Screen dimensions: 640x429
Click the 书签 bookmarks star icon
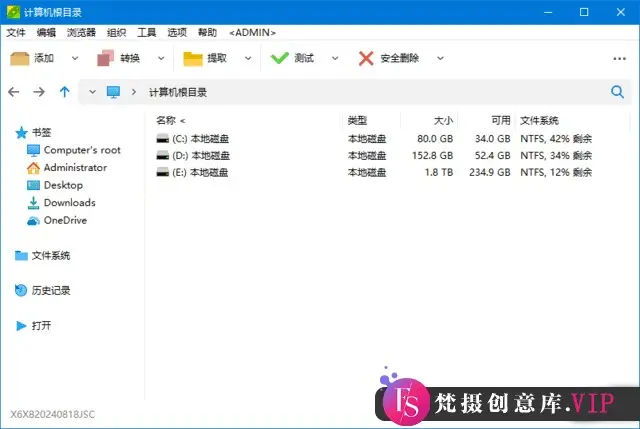pos(21,132)
